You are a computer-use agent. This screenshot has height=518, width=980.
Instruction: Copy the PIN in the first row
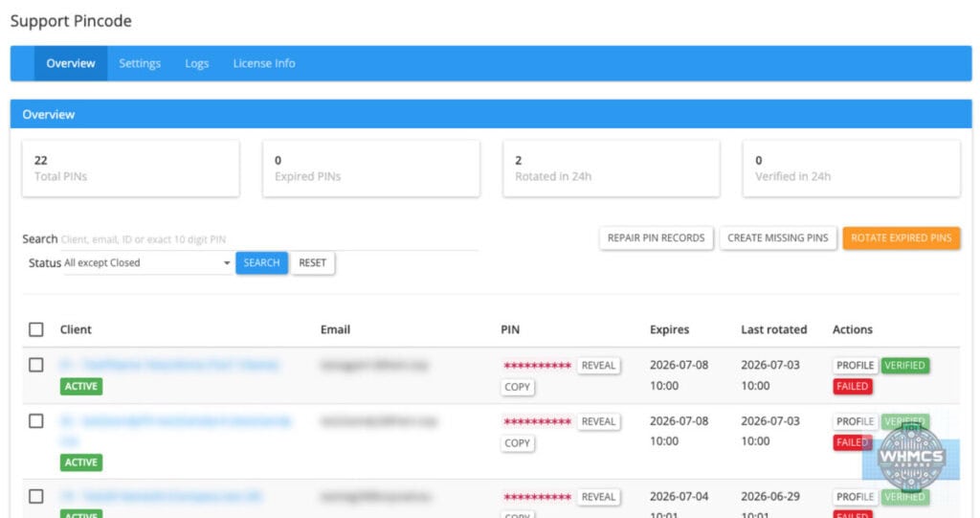tap(518, 387)
